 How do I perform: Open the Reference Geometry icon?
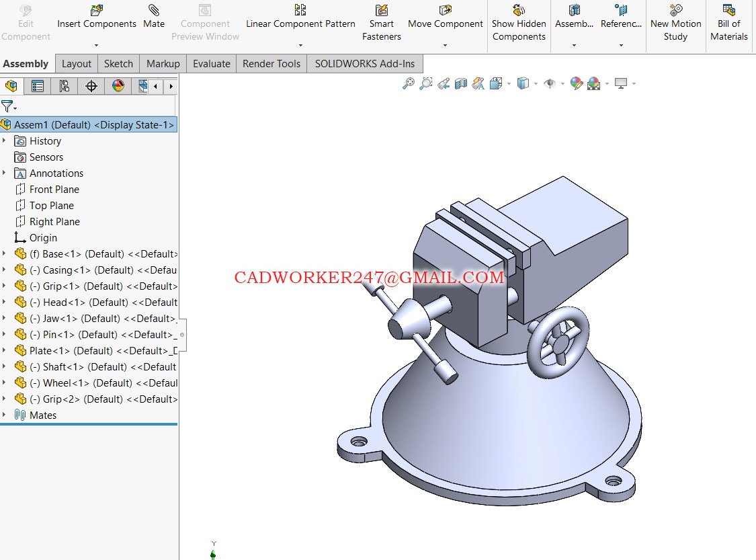tap(621, 10)
